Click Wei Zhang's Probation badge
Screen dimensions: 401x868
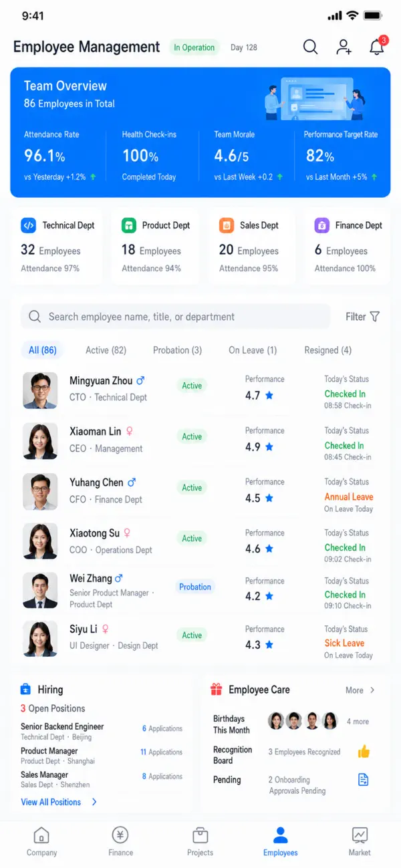coord(195,587)
